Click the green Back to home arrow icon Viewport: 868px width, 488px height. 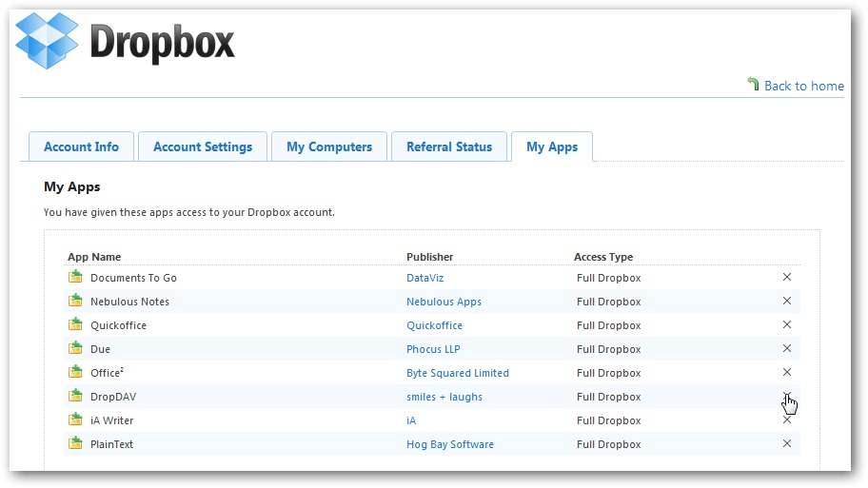(x=753, y=84)
